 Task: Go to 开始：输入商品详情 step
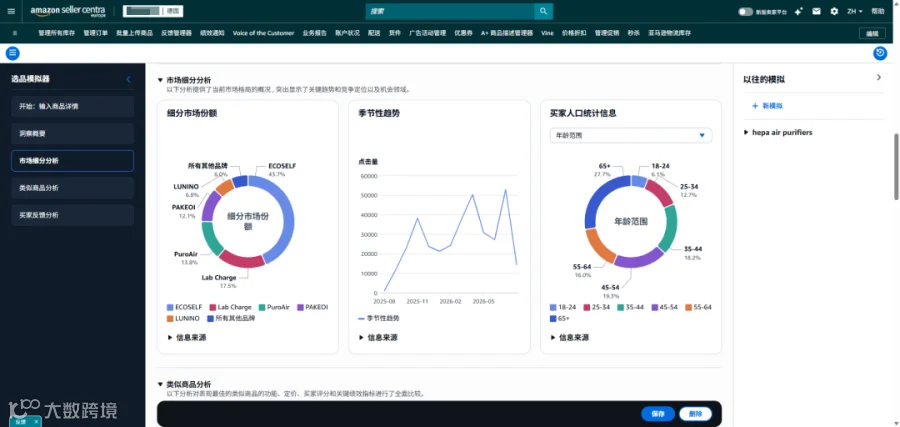pyautogui.click(x=72, y=107)
